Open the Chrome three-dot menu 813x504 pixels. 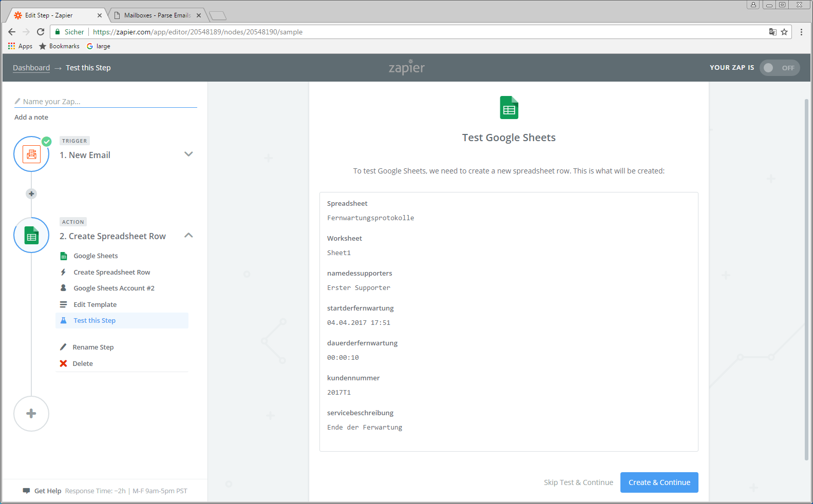point(801,32)
